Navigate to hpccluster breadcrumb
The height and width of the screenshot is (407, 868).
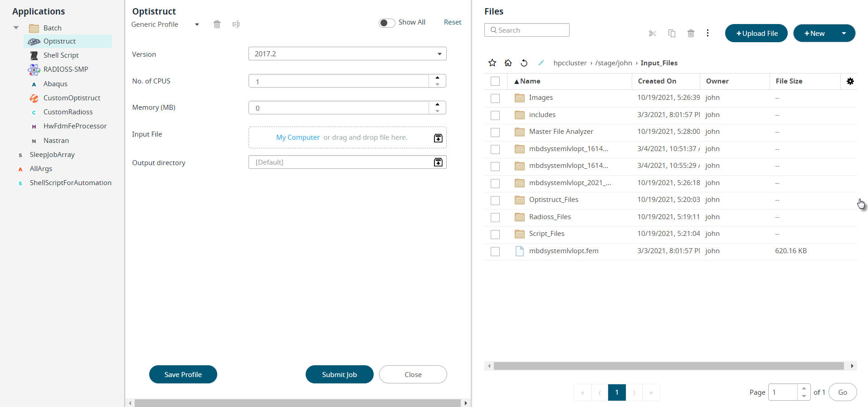tap(570, 63)
